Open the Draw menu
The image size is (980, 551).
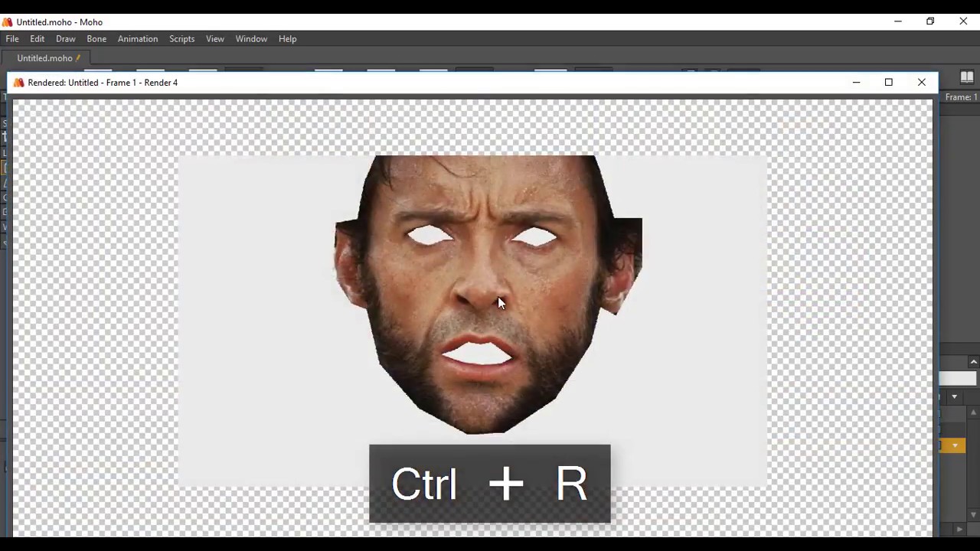coord(66,39)
